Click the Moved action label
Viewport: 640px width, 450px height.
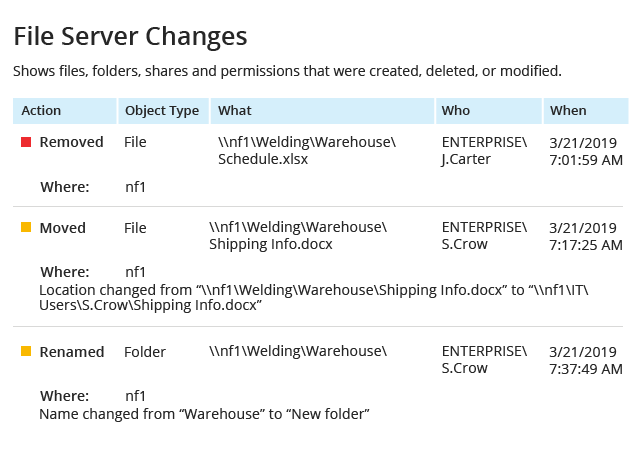click(63, 228)
